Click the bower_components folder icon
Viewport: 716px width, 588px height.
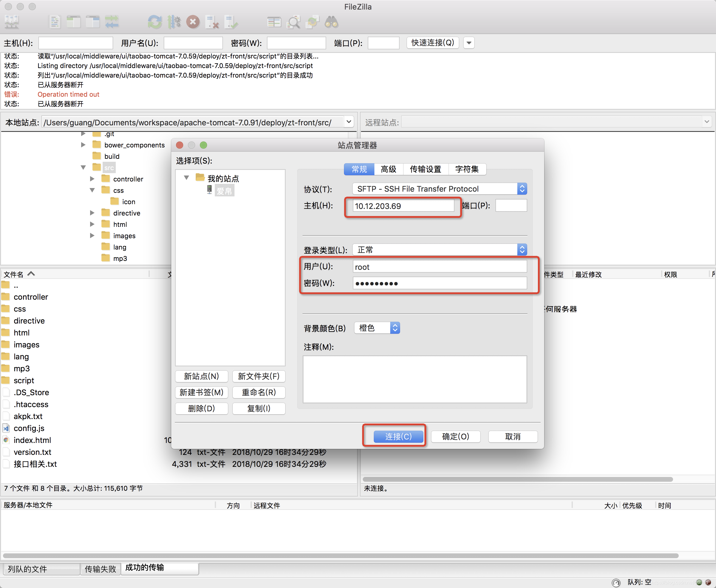click(97, 145)
